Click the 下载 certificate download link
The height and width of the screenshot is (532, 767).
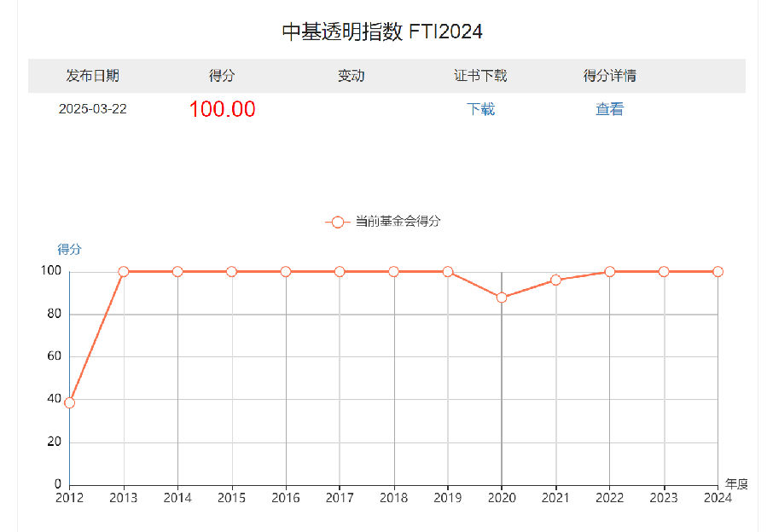pyautogui.click(x=480, y=109)
